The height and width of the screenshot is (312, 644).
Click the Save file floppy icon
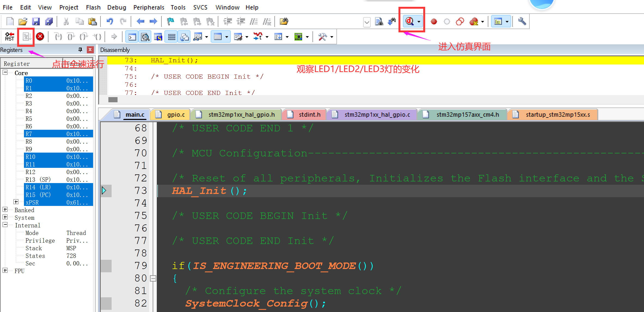pyautogui.click(x=36, y=21)
